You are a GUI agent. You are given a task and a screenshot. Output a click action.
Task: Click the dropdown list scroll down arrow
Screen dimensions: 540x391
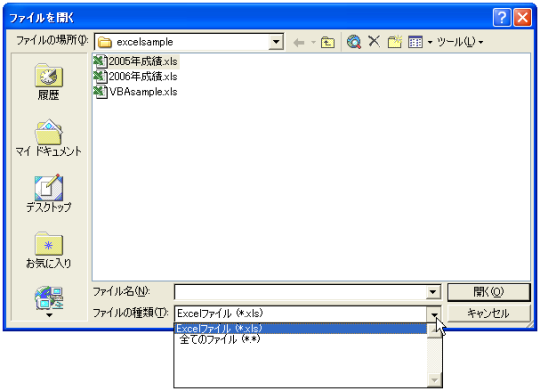tap(434, 380)
